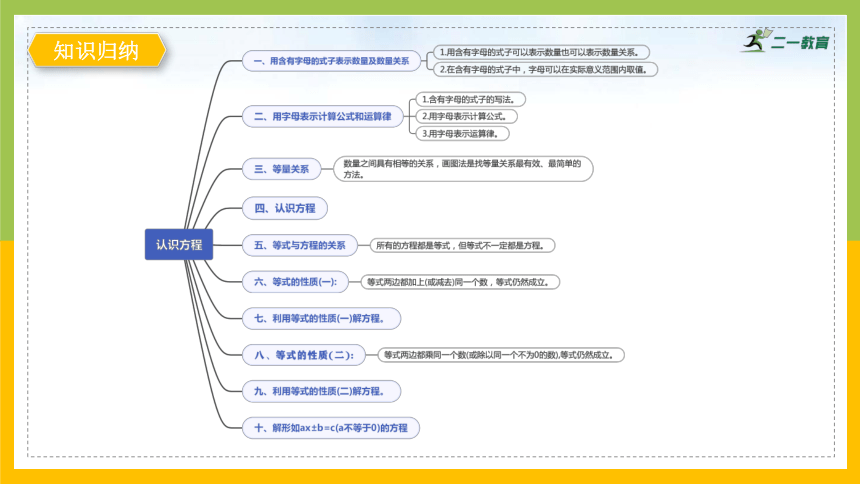Click the 二一教育 logo
This screenshot has width=860, height=484.
coord(786,41)
